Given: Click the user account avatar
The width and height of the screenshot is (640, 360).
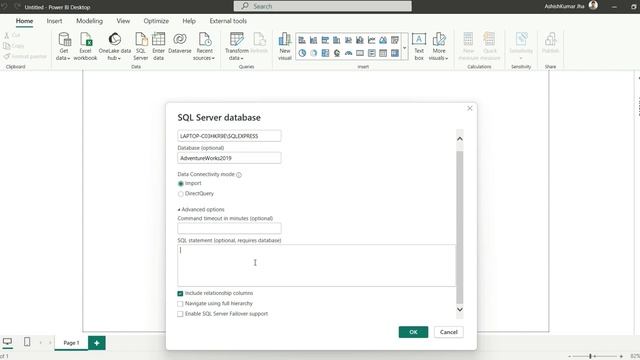Looking at the screenshot, I should click(593, 5).
